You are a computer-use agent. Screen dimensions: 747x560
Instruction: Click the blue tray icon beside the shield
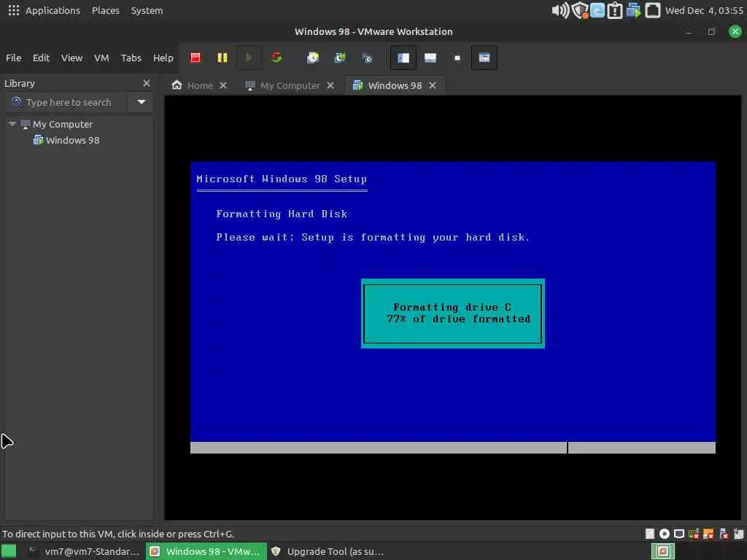[x=597, y=10]
